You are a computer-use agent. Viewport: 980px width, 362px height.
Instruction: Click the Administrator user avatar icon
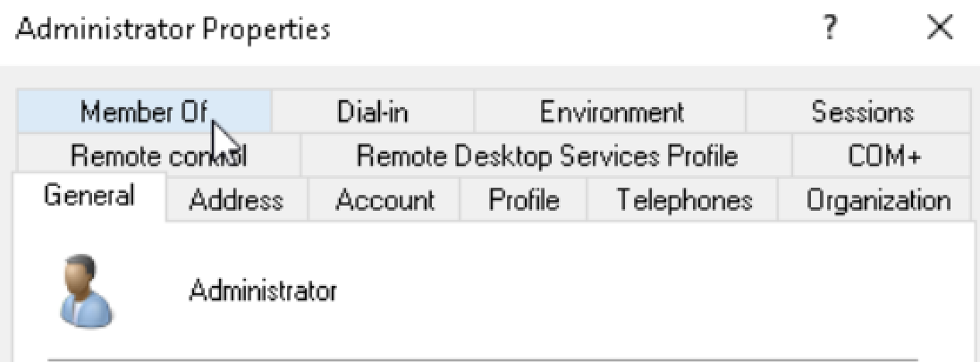[87, 291]
